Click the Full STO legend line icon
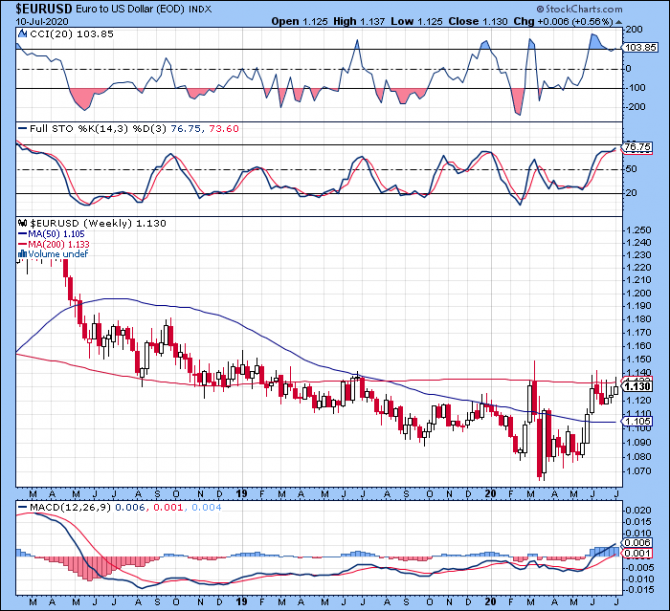This screenshot has width=670, height=611. click(21, 128)
